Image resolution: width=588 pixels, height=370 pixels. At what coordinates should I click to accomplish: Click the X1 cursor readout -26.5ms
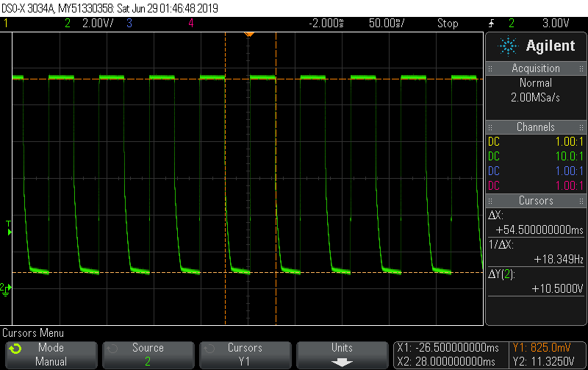pos(448,347)
